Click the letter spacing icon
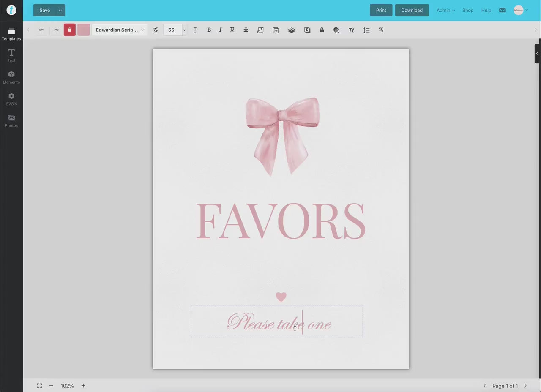Screen dimensions: 541x392 (195, 30)
